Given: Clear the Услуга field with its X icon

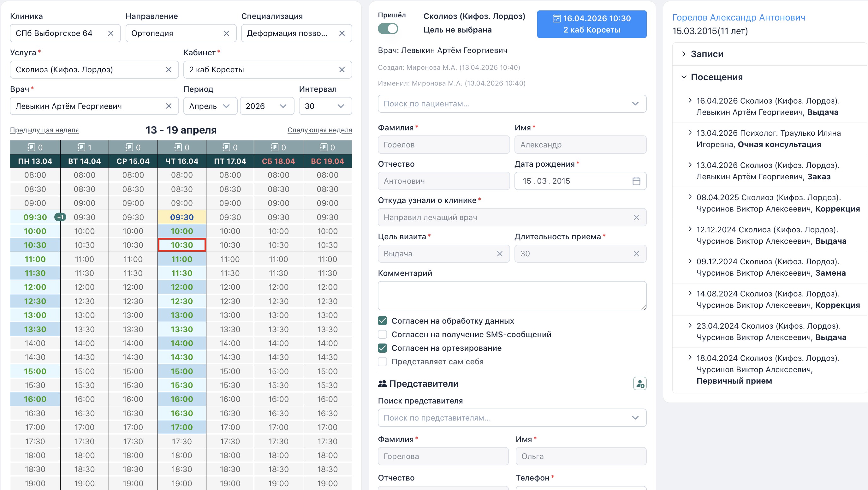Looking at the screenshot, I should click(x=169, y=70).
